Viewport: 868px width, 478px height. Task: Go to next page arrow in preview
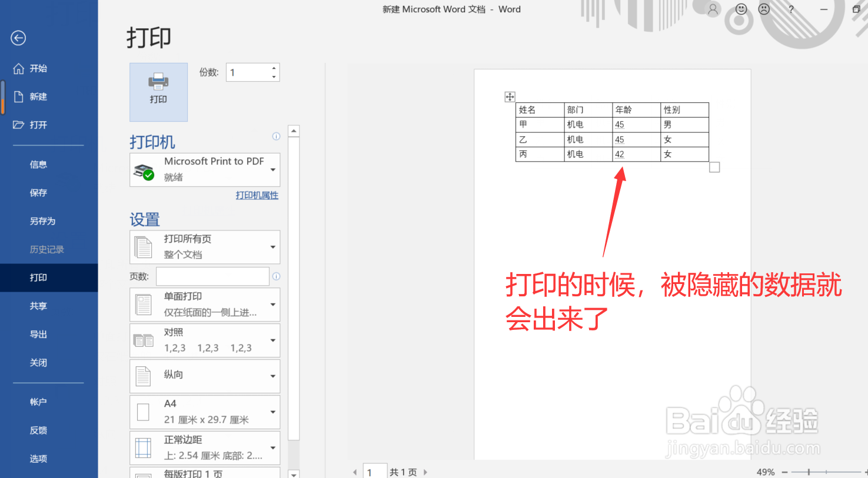pyautogui.click(x=425, y=472)
